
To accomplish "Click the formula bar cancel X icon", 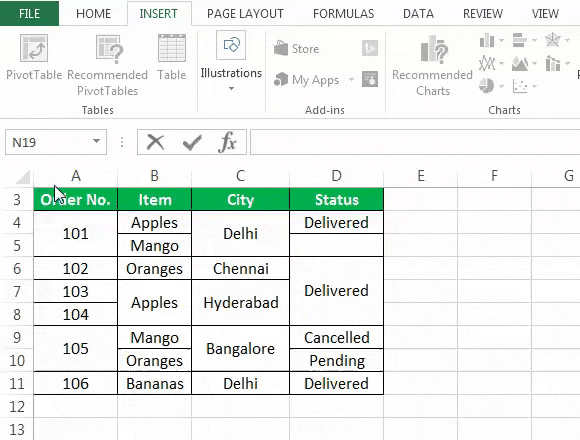I will click(155, 142).
